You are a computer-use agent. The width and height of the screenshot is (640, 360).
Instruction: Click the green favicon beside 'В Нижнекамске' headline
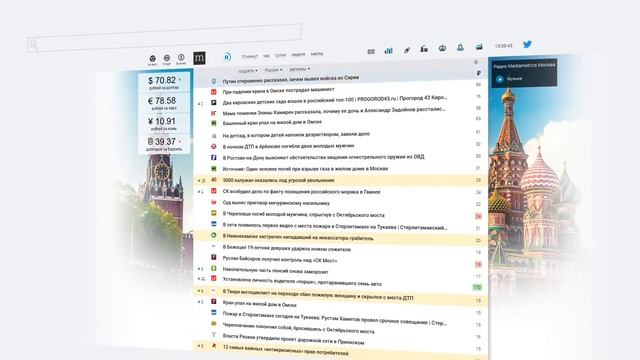[213, 235]
